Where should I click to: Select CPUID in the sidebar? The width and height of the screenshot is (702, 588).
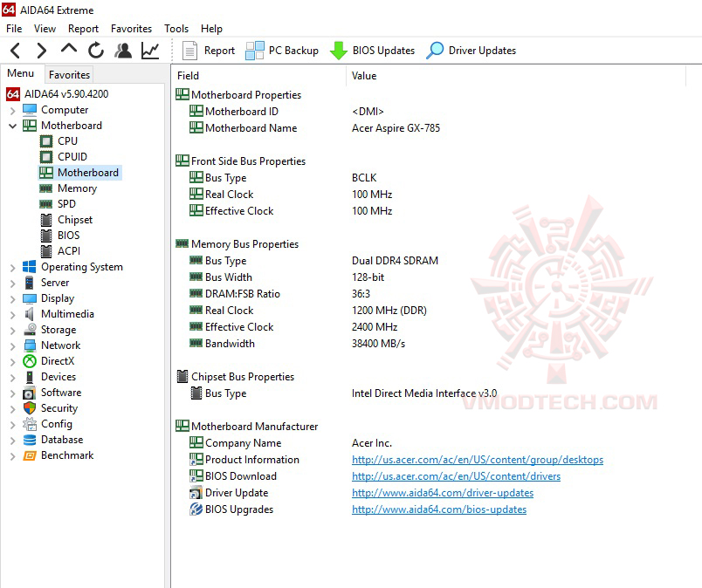72,157
